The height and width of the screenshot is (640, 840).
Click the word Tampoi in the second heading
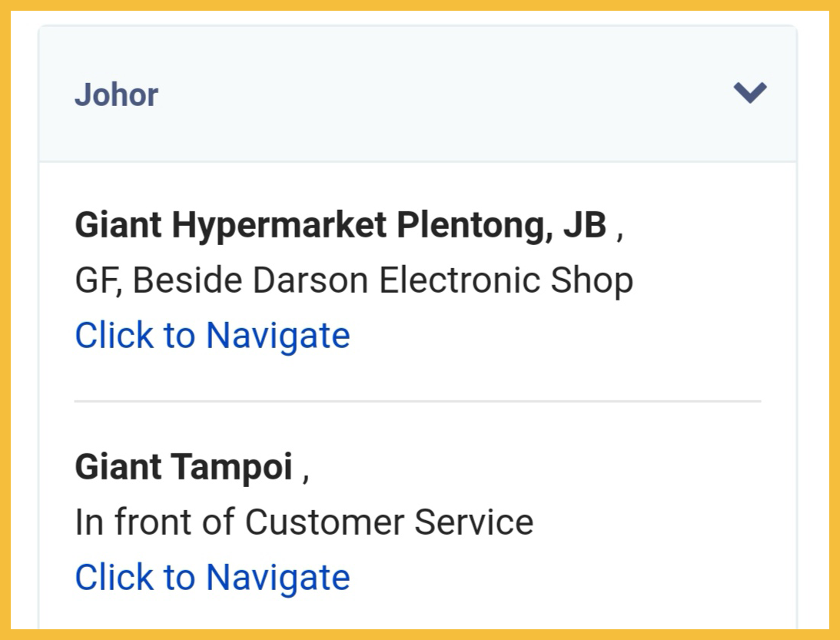(x=231, y=467)
